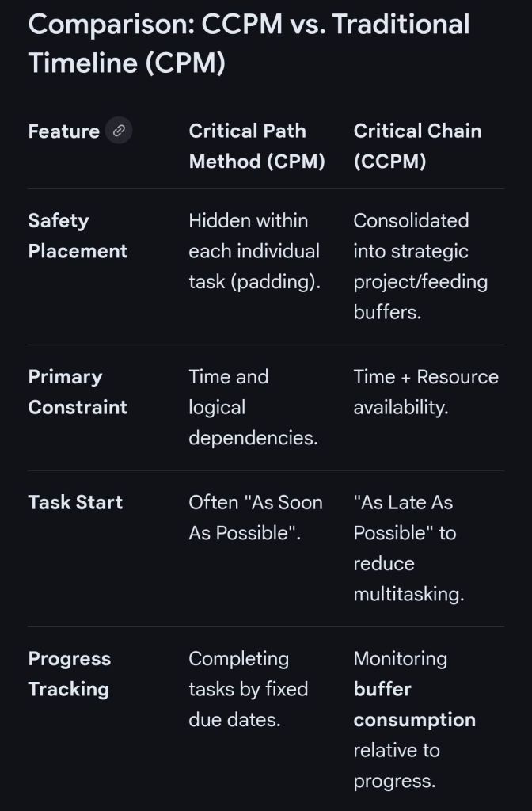Click the 'Often "As Soon As Possible"' cell
The image size is (532, 811).
[x=256, y=517]
